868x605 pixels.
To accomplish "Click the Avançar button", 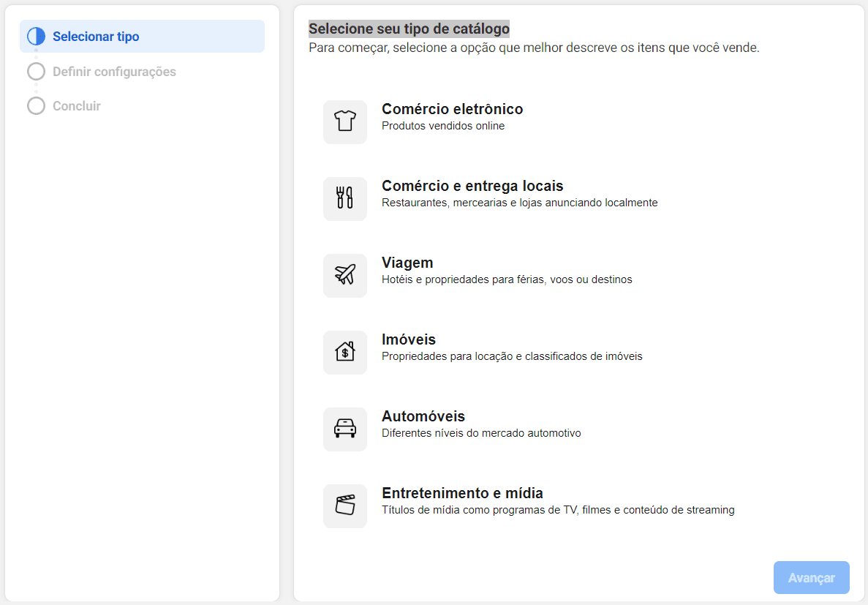I will 811,577.
